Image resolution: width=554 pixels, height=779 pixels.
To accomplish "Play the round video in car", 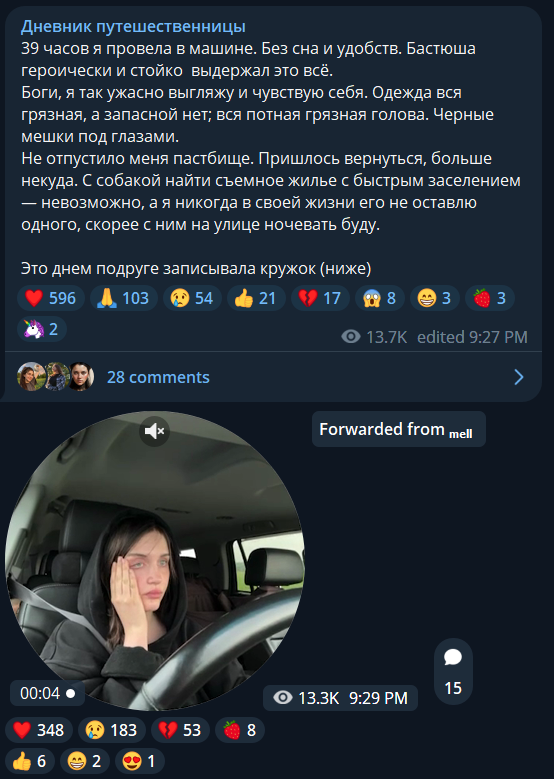I will coord(155,560).
